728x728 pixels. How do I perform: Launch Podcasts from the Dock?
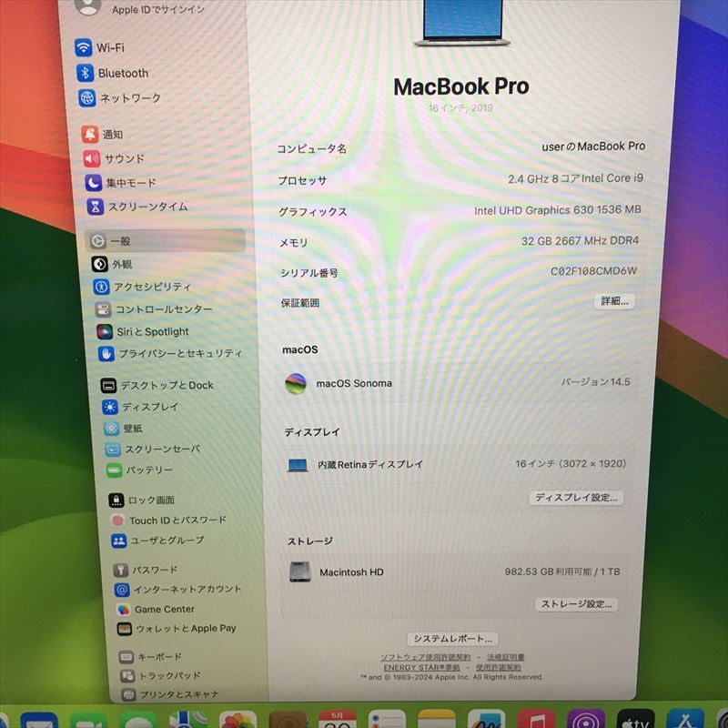(x=586, y=719)
